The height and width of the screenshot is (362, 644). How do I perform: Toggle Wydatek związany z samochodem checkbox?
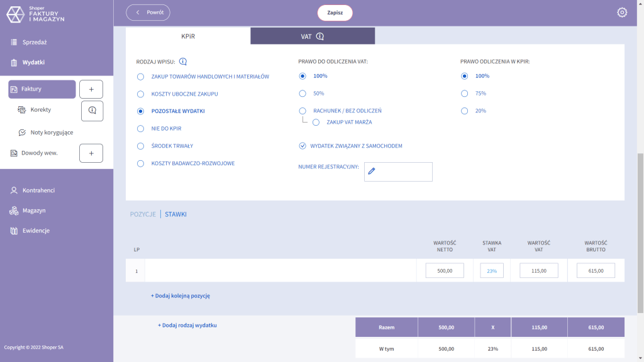[x=303, y=146]
